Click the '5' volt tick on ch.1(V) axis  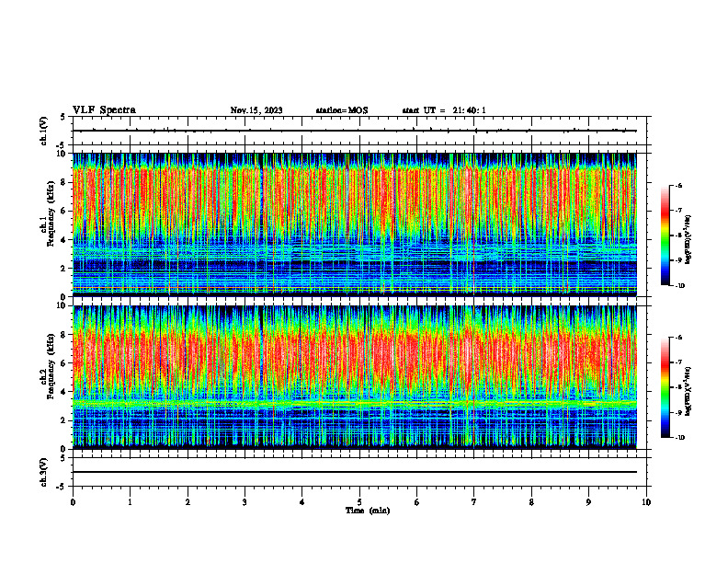(x=63, y=117)
